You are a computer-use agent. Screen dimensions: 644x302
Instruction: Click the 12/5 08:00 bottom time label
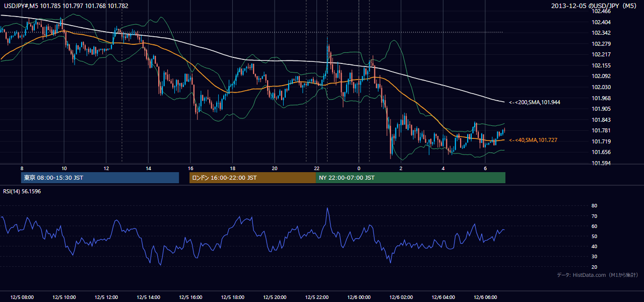click(x=22, y=297)
